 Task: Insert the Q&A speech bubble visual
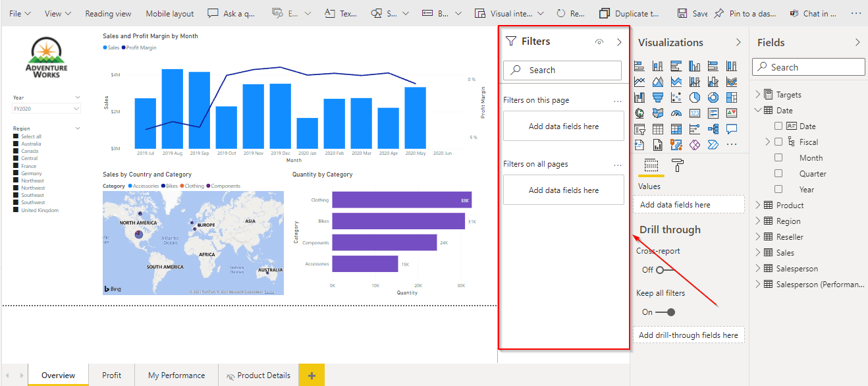coord(731,129)
